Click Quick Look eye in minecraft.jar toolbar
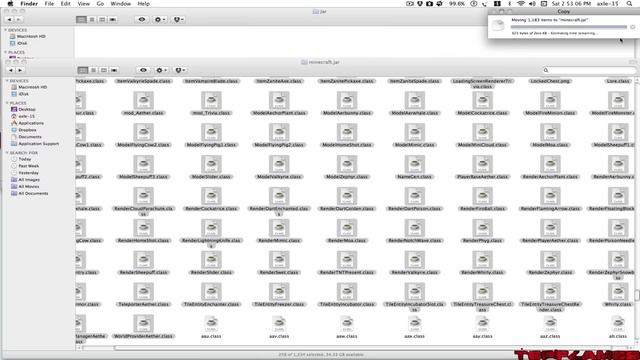Image resolution: width=640 pixels, height=360 pixels. pyautogui.click(x=143, y=70)
